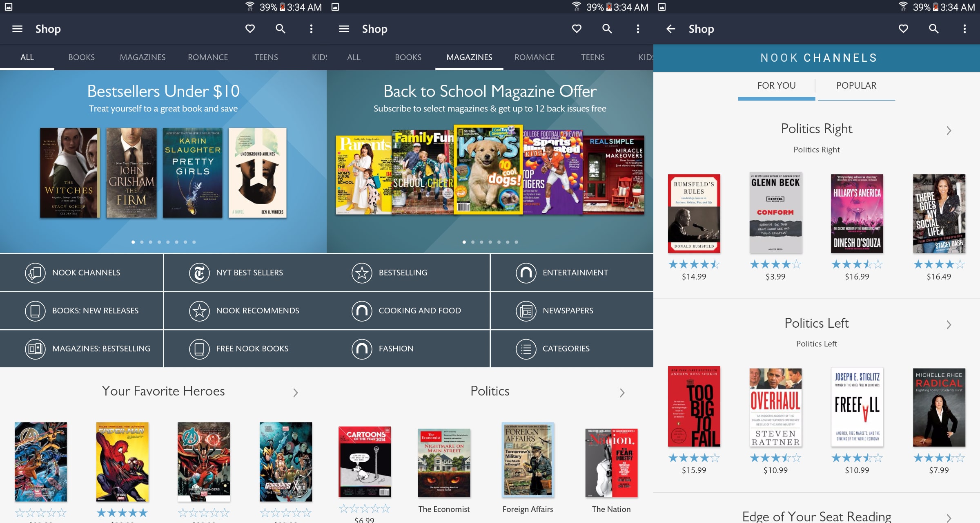Open Underground Airlines book cover
The height and width of the screenshot is (523, 980).
(258, 172)
